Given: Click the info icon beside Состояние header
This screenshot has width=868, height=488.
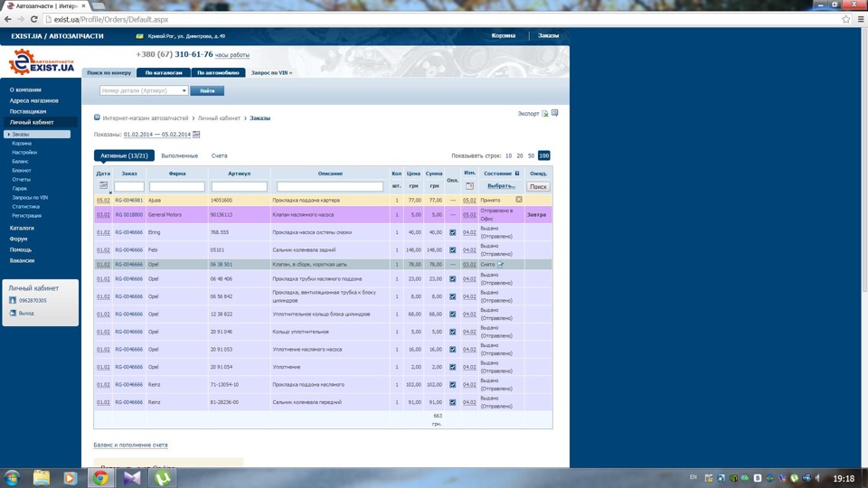Looking at the screenshot, I should coord(517,174).
